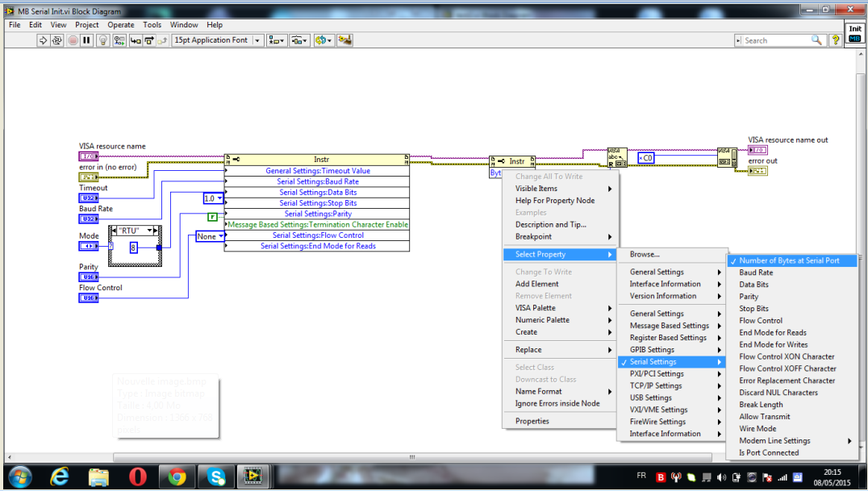Expand the Breakpoint submenu
This screenshot has width=868, height=491.
point(560,236)
